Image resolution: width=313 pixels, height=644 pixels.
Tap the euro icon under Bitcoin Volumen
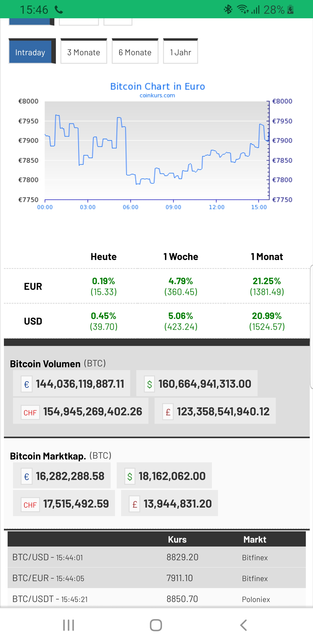pyautogui.click(x=27, y=384)
